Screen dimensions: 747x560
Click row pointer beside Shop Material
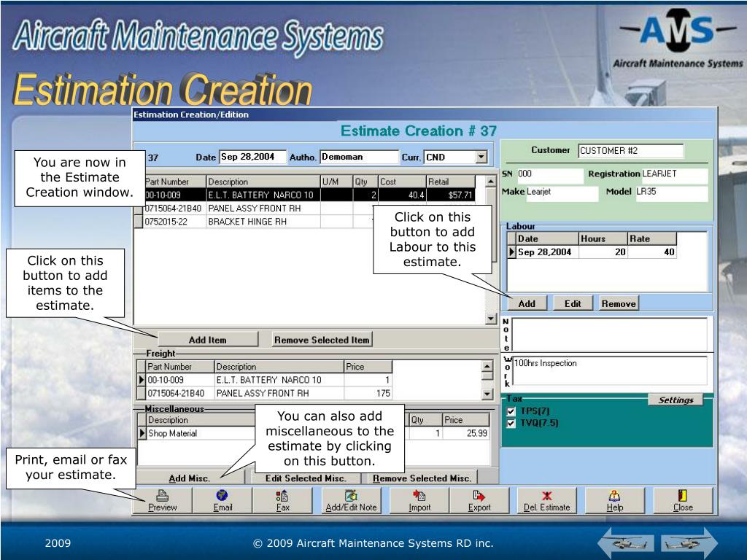(142, 433)
